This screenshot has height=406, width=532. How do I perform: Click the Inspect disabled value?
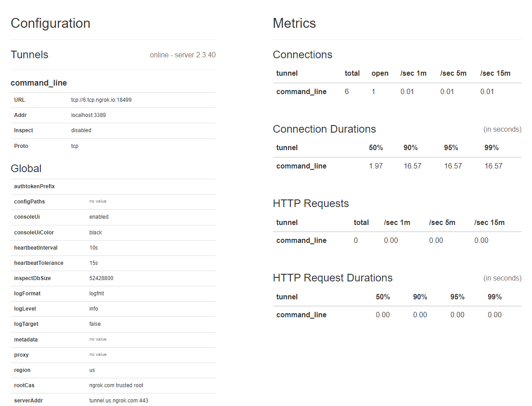[x=81, y=130]
